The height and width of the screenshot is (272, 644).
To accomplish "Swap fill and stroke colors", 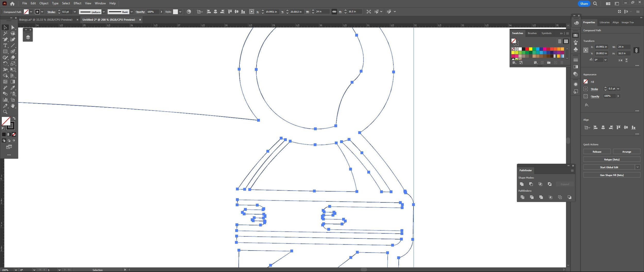I will coord(14,118).
